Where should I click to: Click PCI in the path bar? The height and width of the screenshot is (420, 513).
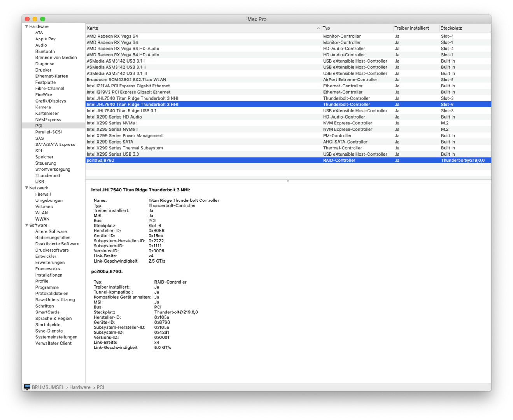pos(100,387)
